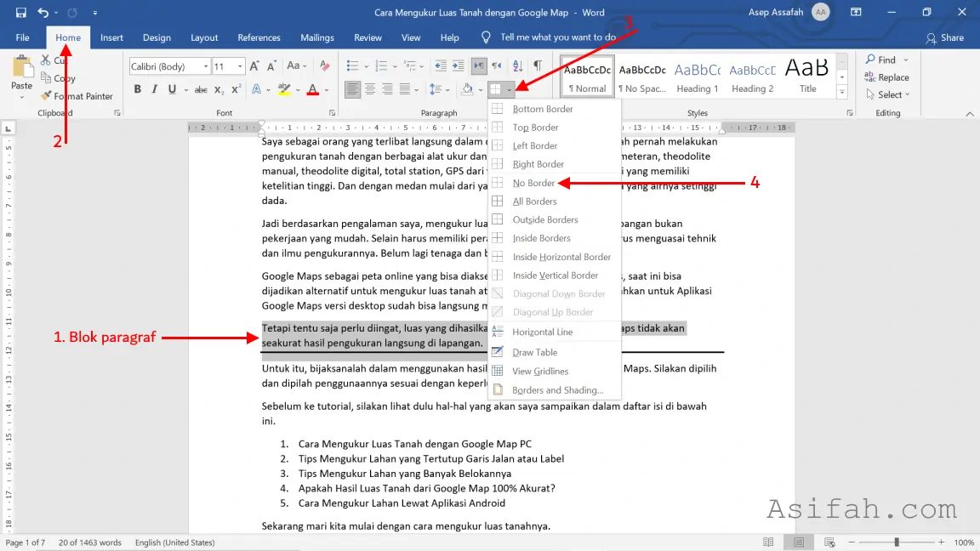Click Tell me what you want field
This screenshot has width=980, height=551.
click(557, 37)
